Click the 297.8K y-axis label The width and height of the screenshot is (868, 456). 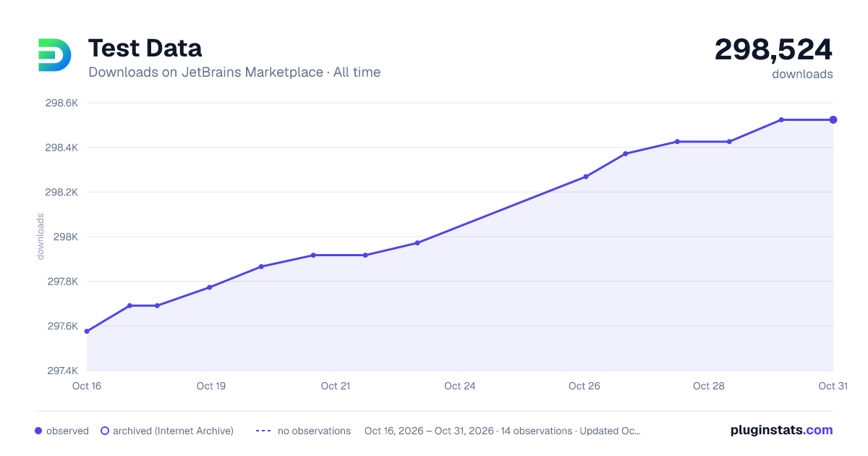pyautogui.click(x=61, y=282)
